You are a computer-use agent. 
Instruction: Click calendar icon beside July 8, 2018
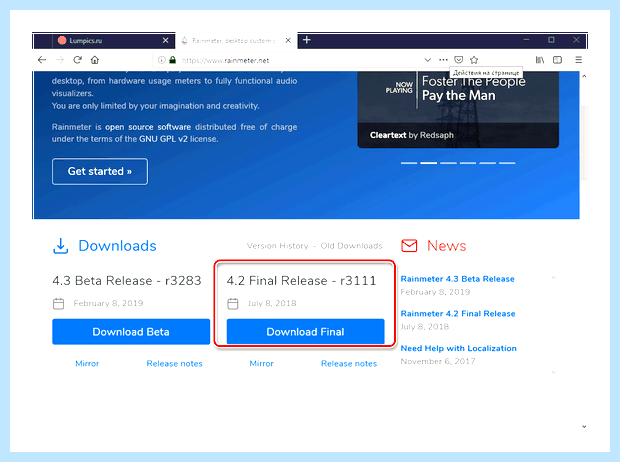coord(233,303)
